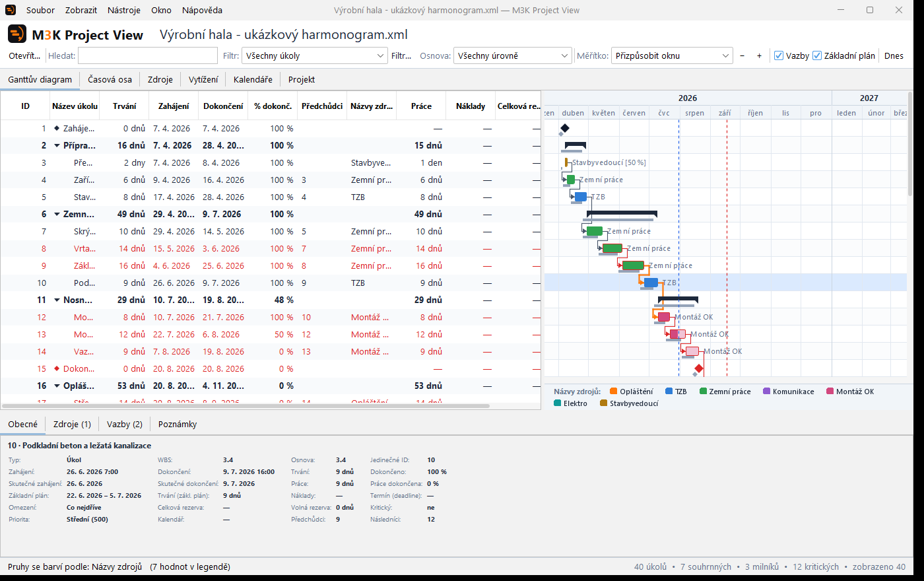The image size is (924, 581).
Task: Click the Elektro teal legend swatch
Action: 557,403
